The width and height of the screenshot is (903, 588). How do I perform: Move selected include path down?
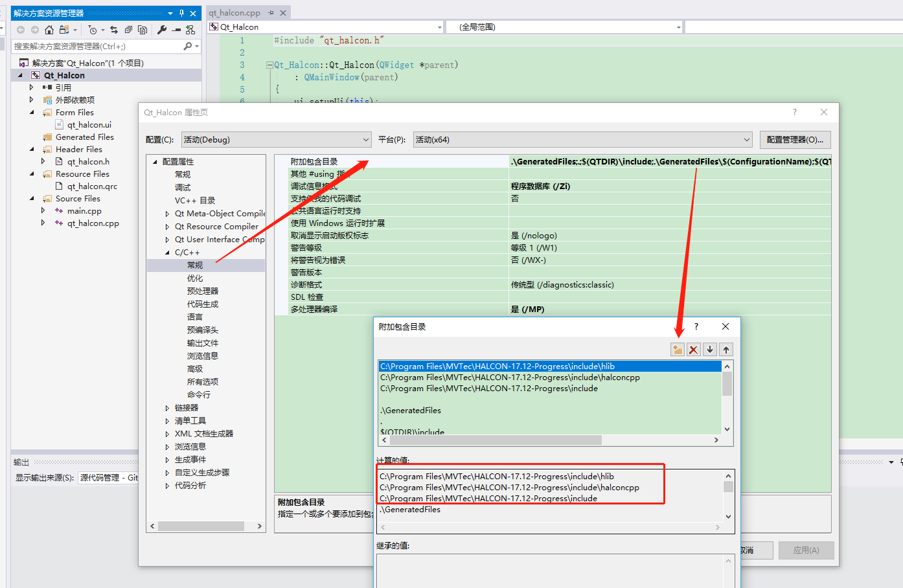[x=710, y=350]
